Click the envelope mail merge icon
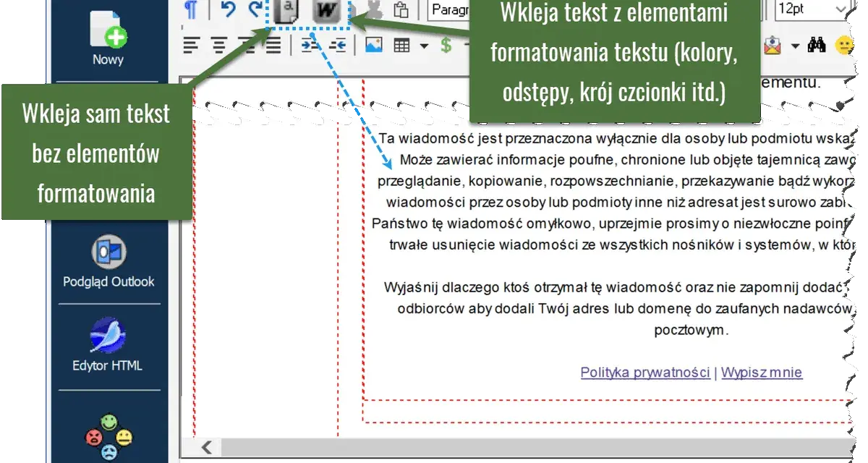The image size is (868, 463). point(773,46)
